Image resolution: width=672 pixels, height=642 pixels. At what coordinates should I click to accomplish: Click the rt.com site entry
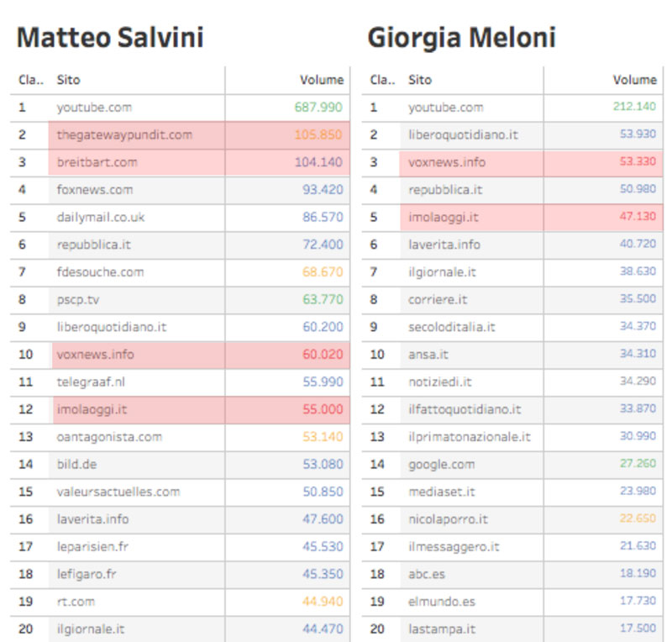76,602
